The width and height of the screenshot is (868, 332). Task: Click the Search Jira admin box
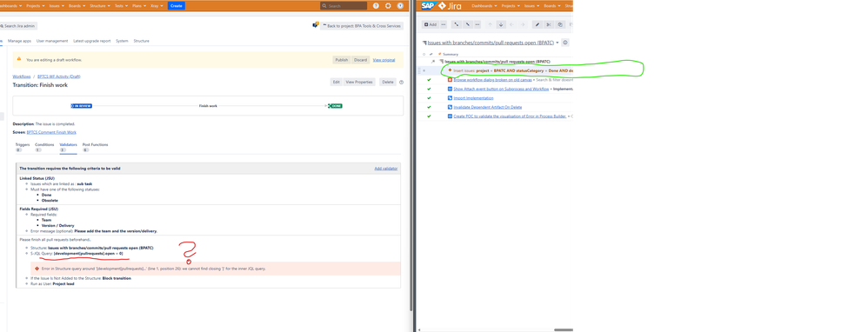(19, 26)
